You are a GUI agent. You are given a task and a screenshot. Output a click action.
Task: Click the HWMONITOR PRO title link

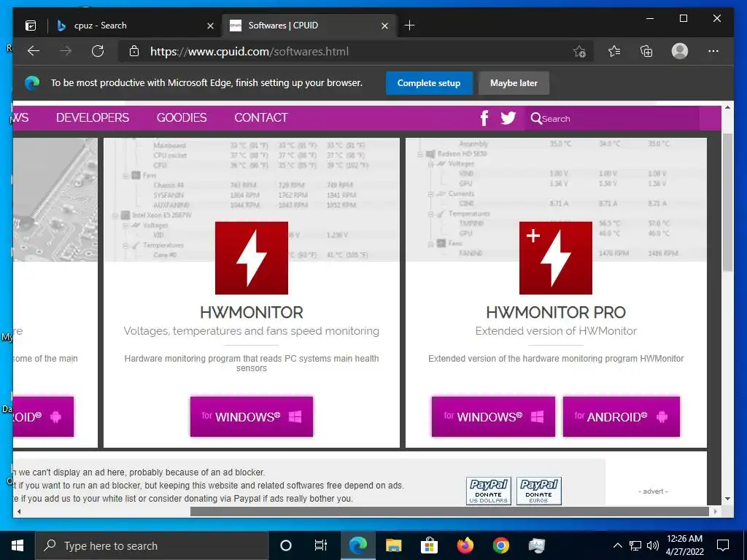pos(555,312)
